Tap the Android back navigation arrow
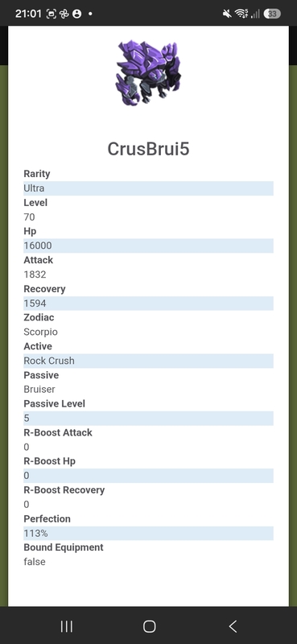The height and width of the screenshot is (644, 297). 233,626
